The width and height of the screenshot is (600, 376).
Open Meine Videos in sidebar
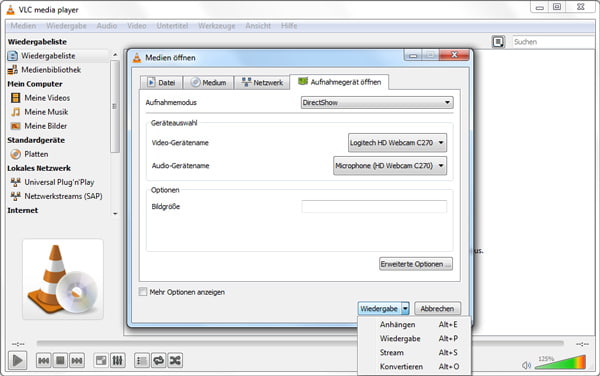click(47, 98)
